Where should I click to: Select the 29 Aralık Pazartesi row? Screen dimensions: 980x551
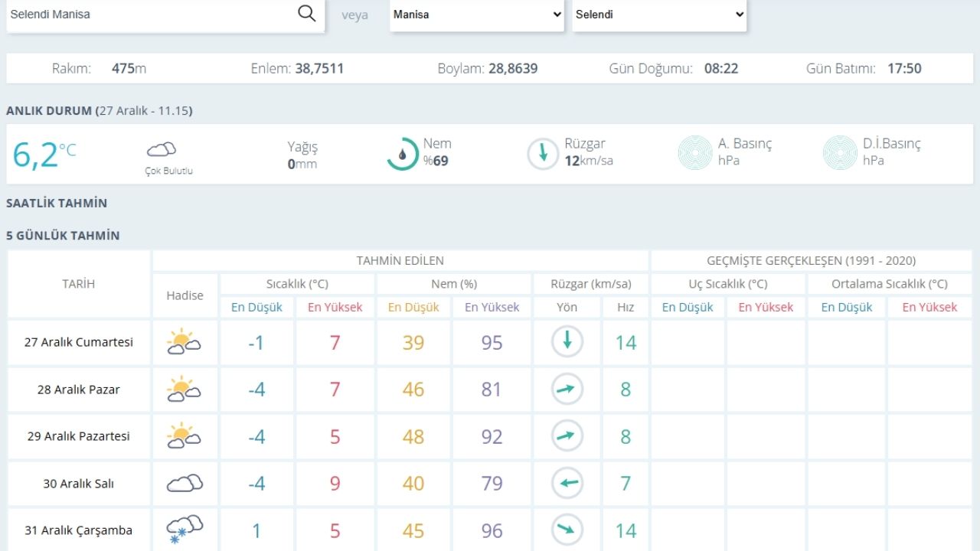(79, 436)
